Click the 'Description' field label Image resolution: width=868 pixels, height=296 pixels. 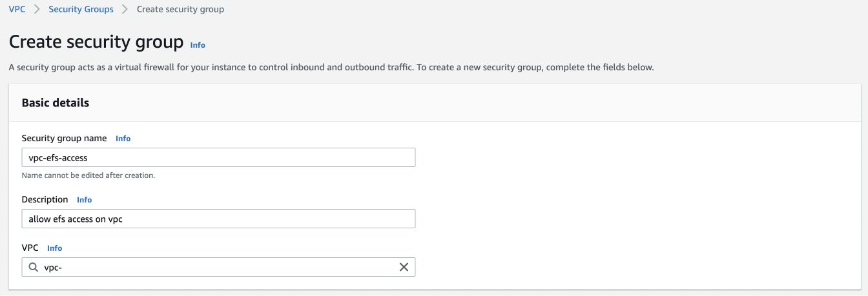tap(45, 200)
